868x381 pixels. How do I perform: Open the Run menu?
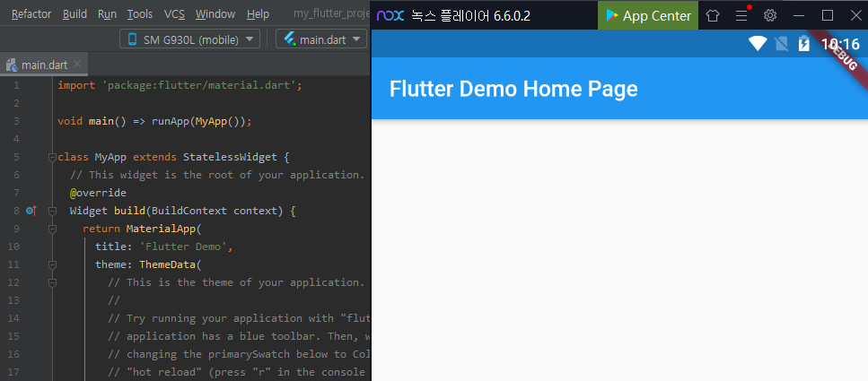click(x=107, y=13)
